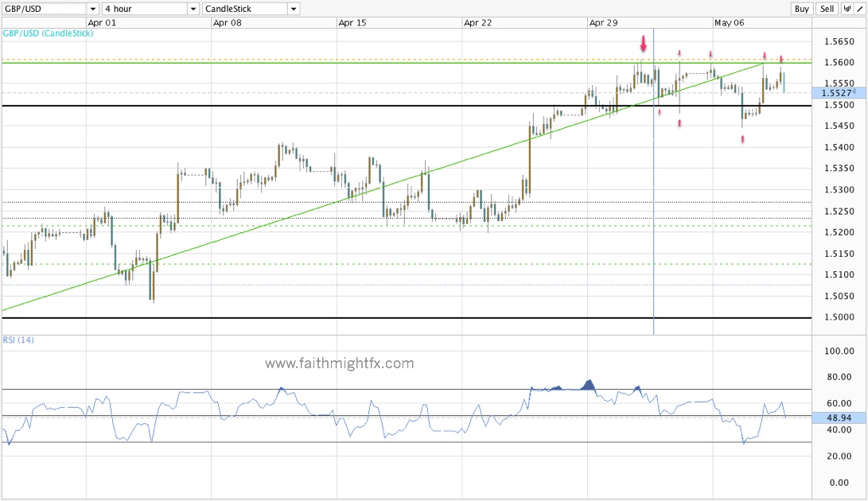Click the 100.00 RSI axis label
Screen dimensions: 868x501
click(x=839, y=351)
